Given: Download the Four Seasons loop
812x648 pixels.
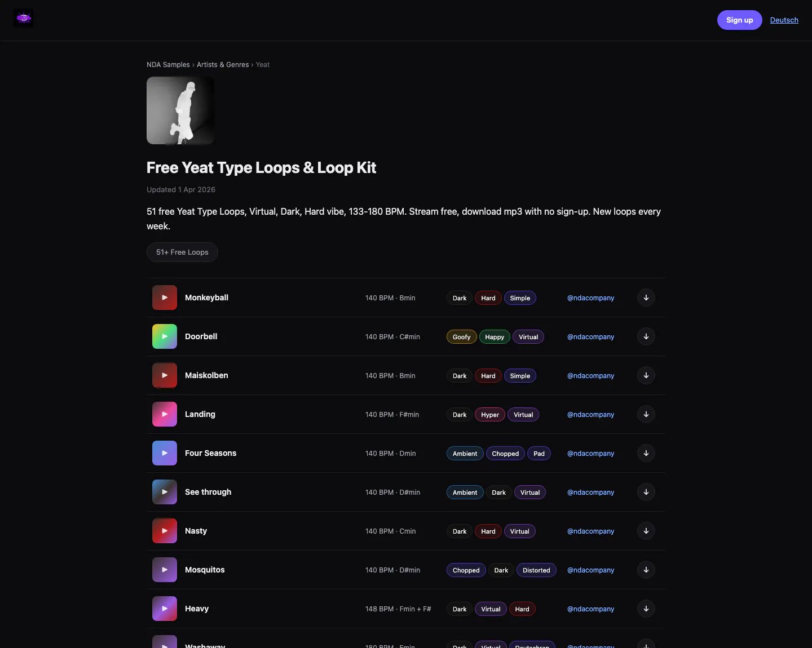Looking at the screenshot, I should pyautogui.click(x=646, y=453).
